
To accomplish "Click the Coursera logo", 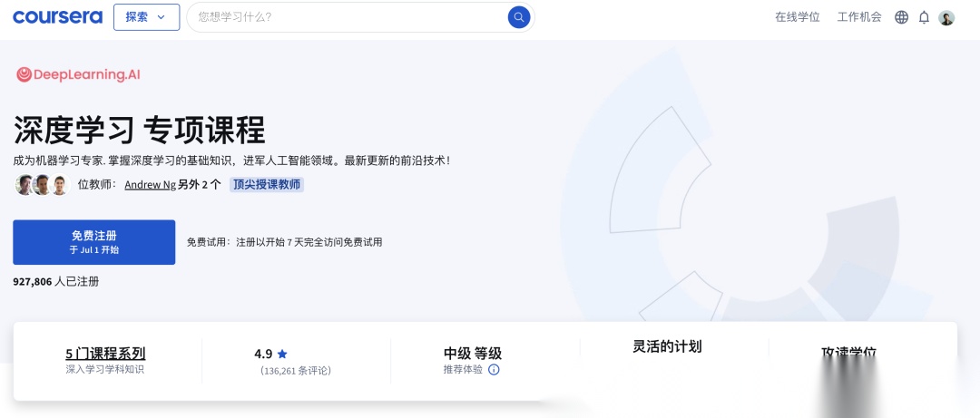I will 57,17.
